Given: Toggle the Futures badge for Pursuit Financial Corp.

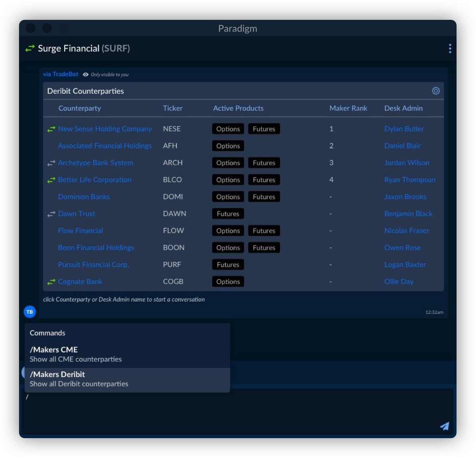Looking at the screenshot, I should point(228,264).
